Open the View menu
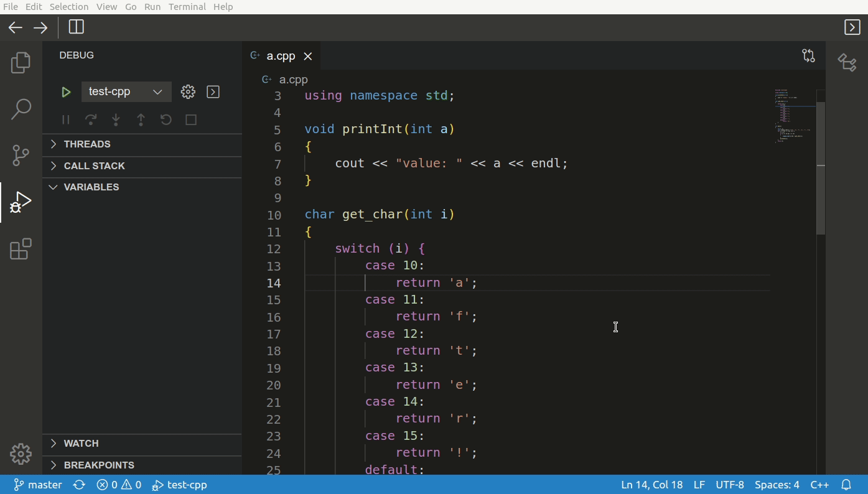 [x=107, y=6]
